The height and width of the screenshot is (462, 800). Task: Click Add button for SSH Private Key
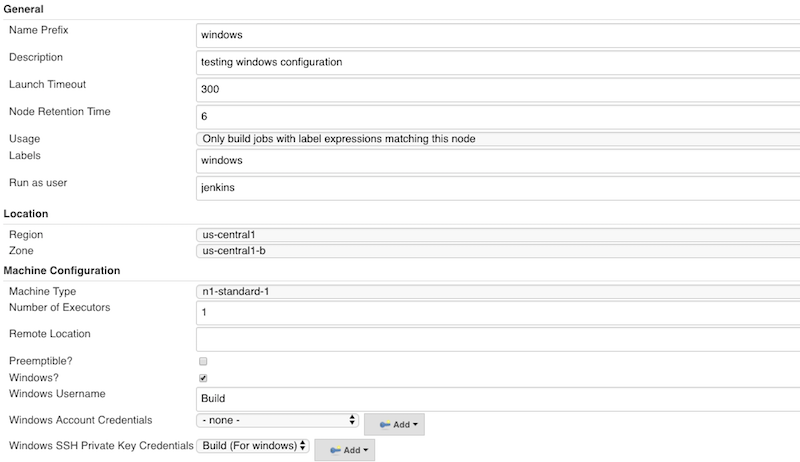click(x=346, y=450)
